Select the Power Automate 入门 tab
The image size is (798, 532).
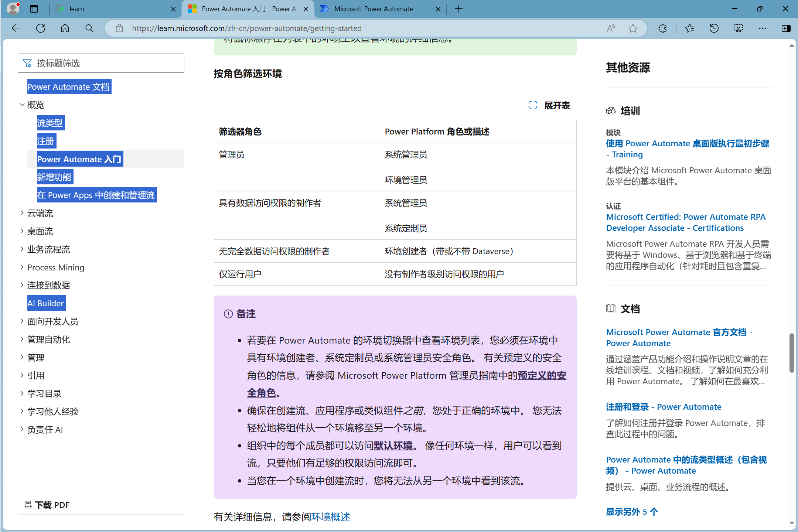pyautogui.click(x=248, y=9)
